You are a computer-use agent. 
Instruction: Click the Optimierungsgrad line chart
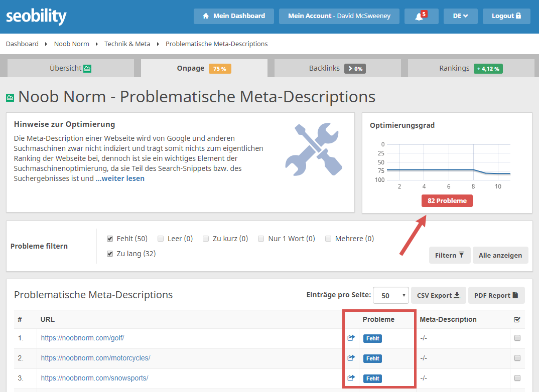(448, 162)
